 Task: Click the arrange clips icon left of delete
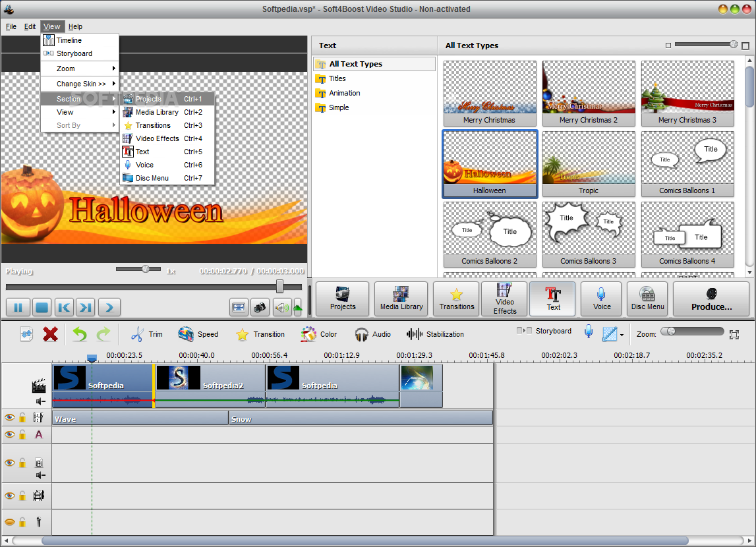pos(26,334)
